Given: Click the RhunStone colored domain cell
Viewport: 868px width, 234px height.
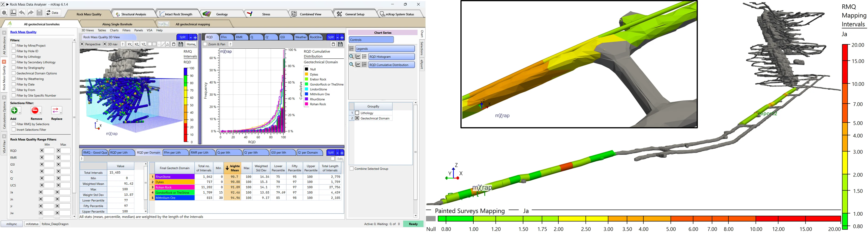Looking at the screenshot, I should (x=175, y=177).
